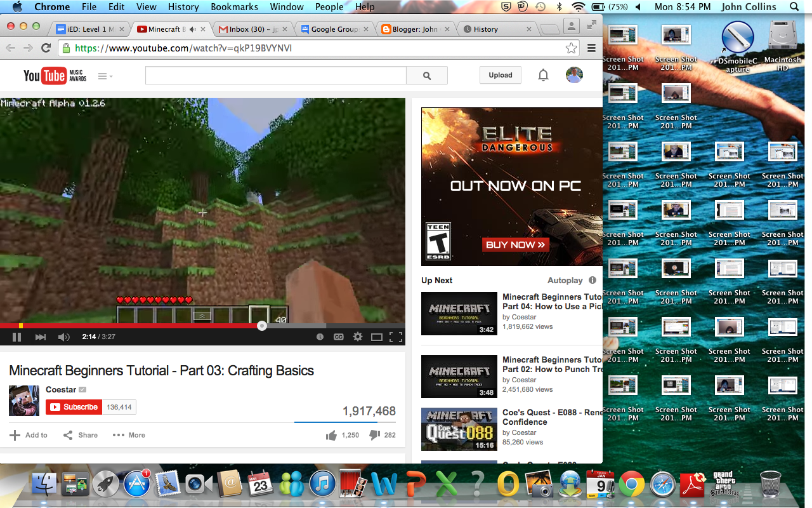The image size is (812, 508).
Task: Open Finder from the dock
Action: tap(44, 485)
